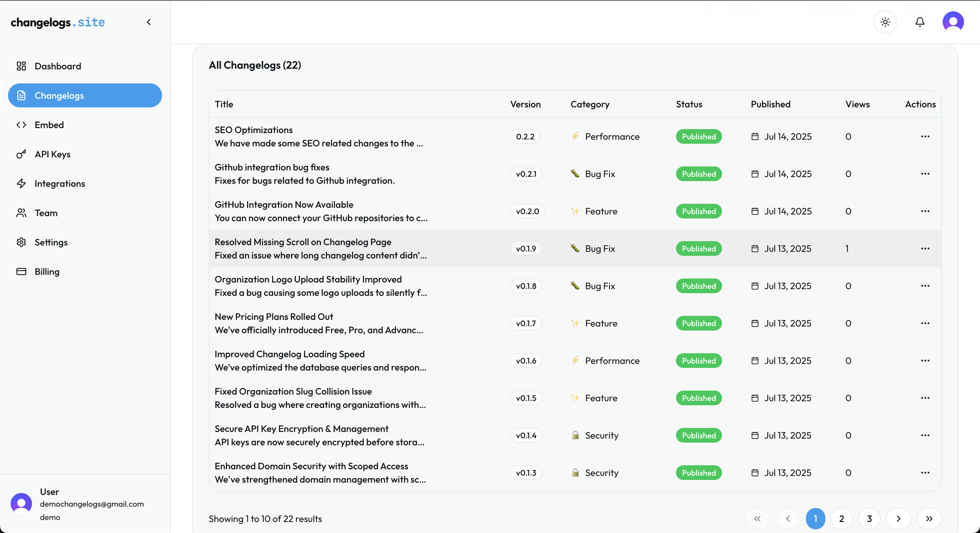Click the Views column header
The width and height of the screenshot is (980, 533).
coord(857,104)
